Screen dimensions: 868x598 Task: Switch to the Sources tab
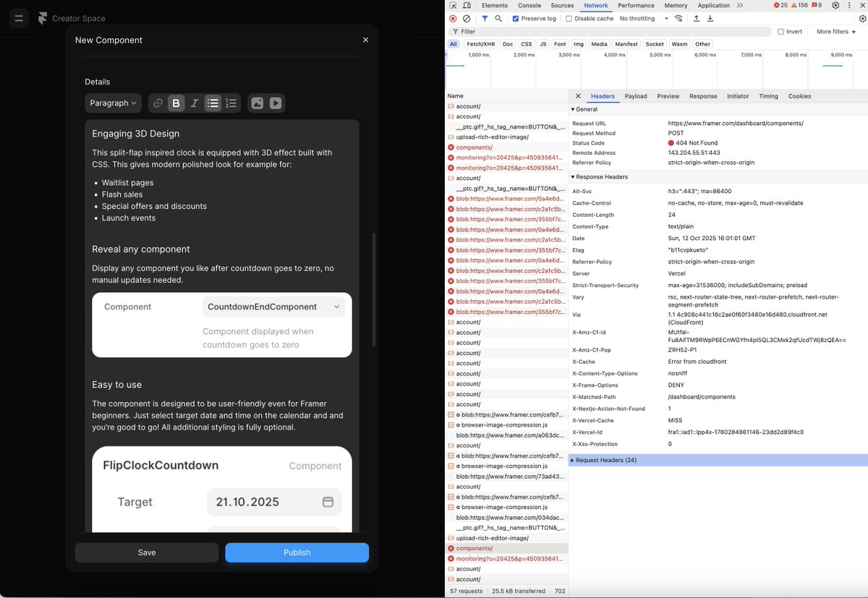point(563,5)
